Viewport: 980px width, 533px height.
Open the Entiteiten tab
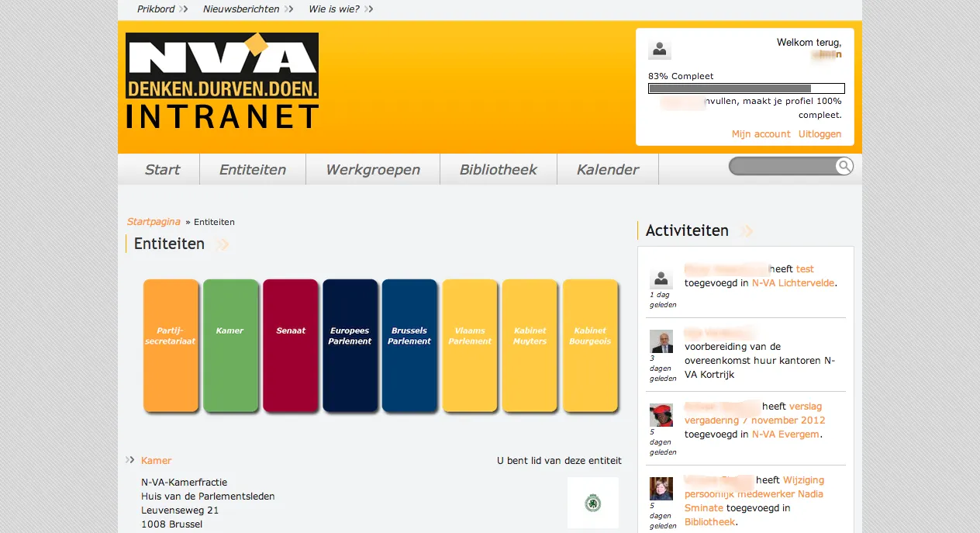253,169
